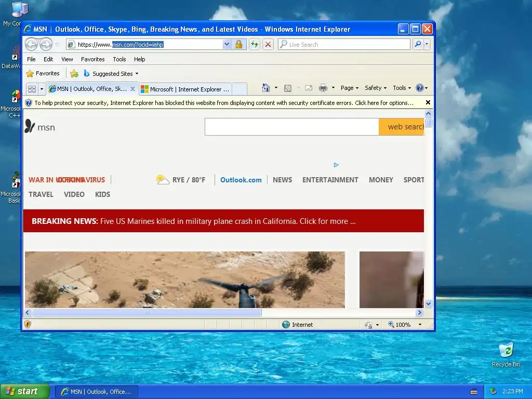532x399 pixels.
Task: Open the Favorites menu
Action: point(92,59)
